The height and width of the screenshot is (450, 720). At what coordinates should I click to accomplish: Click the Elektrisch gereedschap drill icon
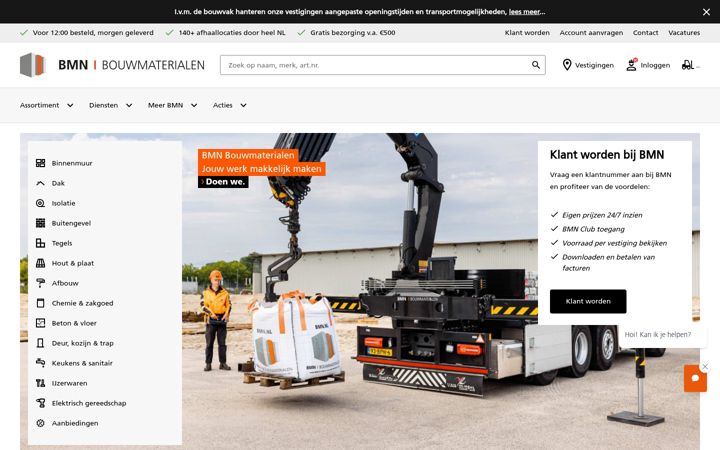tap(40, 403)
